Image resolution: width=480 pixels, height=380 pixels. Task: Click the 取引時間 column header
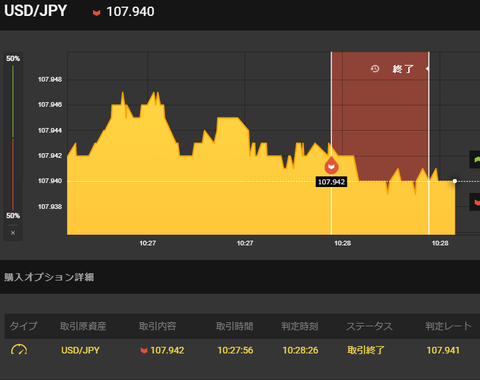click(x=235, y=326)
